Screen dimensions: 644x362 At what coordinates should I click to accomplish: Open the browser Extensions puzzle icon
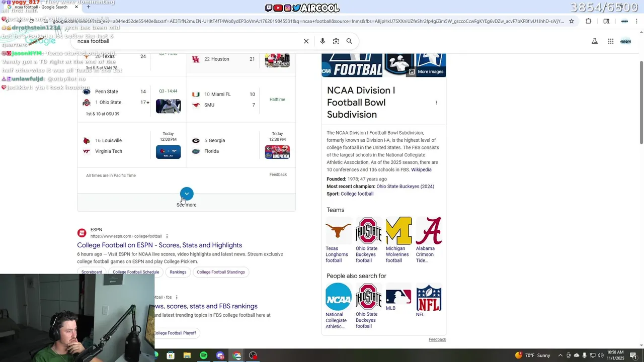[x=589, y=21]
